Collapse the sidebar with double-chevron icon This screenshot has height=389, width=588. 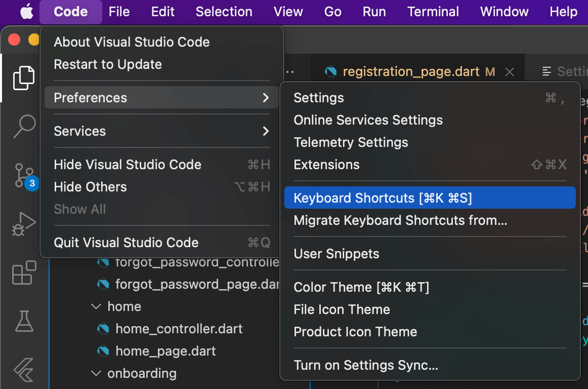pyautogui.click(x=23, y=370)
